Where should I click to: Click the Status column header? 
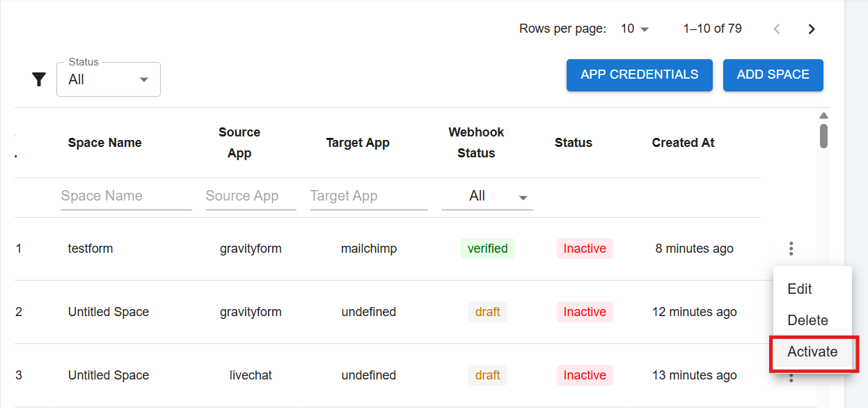coord(574,143)
